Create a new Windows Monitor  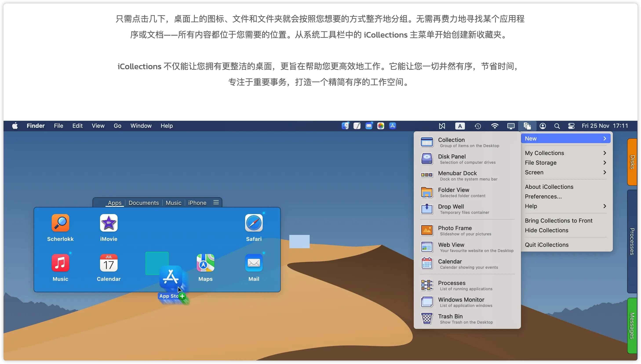467,302
